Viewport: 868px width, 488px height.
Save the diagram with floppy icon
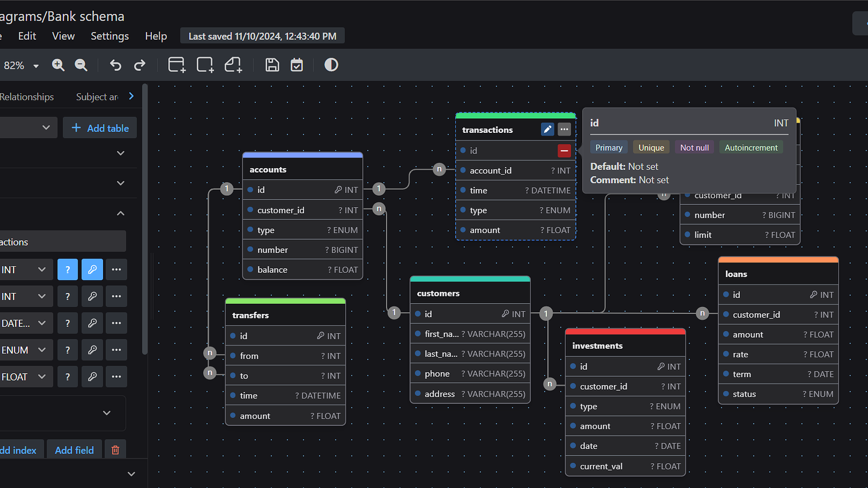coord(272,65)
